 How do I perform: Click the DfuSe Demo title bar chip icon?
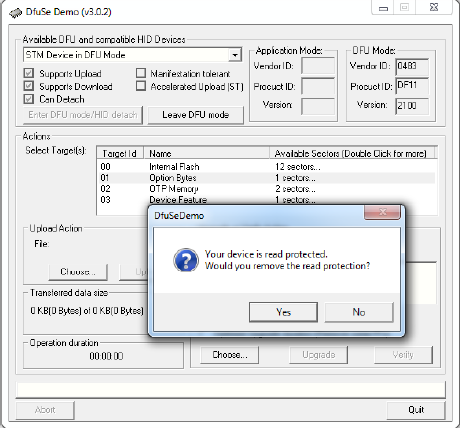(x=15, y=13)
